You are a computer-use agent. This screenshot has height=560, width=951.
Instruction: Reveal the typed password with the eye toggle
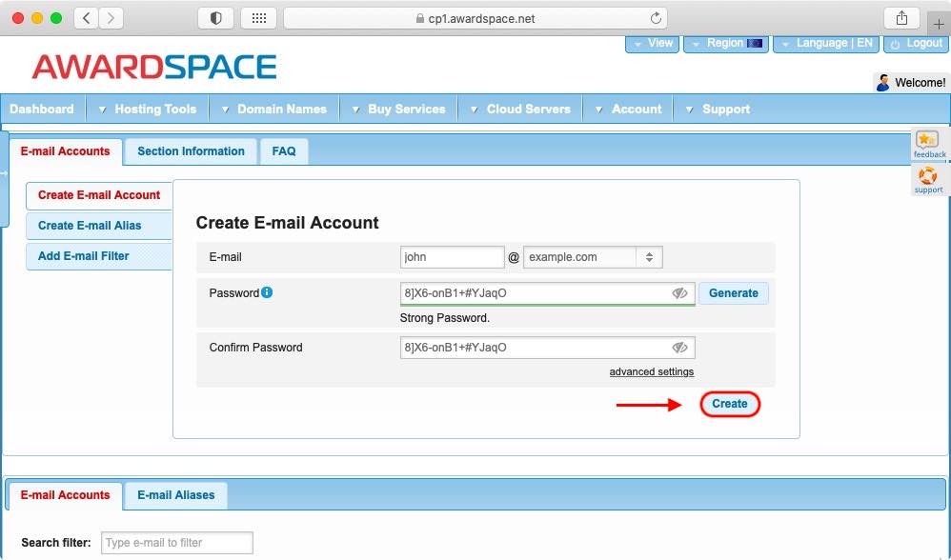pyautogui.click(x=679, y=293)
